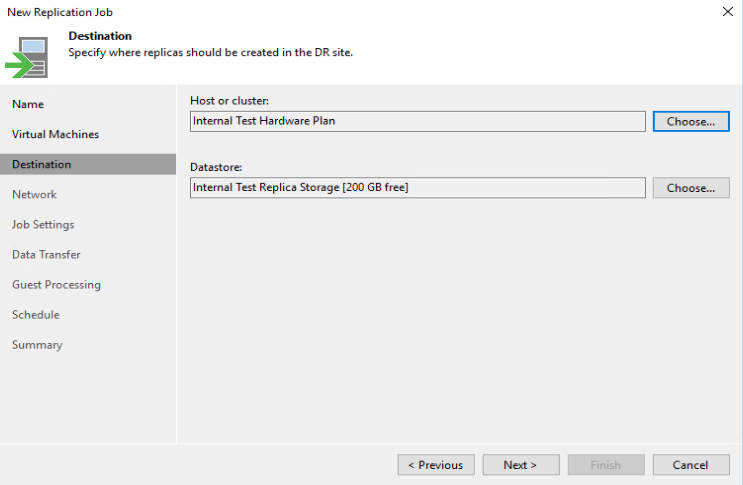Go to the Name wizard step
The height and width of the screenshot is (485, 743).
pyautogui.click(x=28, y=104)
